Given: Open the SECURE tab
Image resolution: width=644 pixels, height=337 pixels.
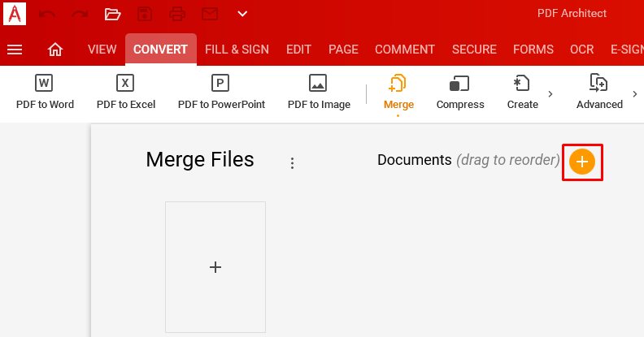Looking at the screenshot, I should [x=474, y=50].
